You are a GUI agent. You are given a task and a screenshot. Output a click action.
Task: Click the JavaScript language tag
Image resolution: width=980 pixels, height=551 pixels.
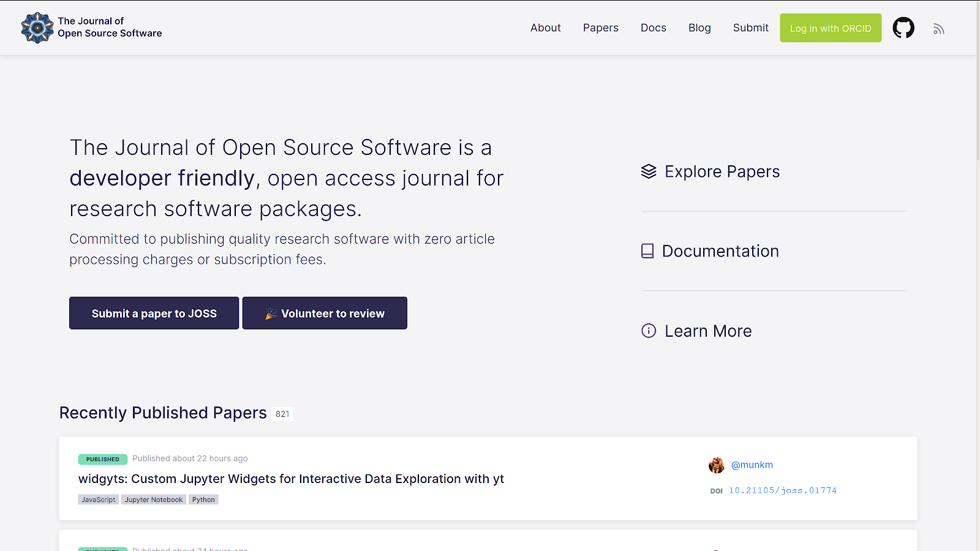coord(99,500)
